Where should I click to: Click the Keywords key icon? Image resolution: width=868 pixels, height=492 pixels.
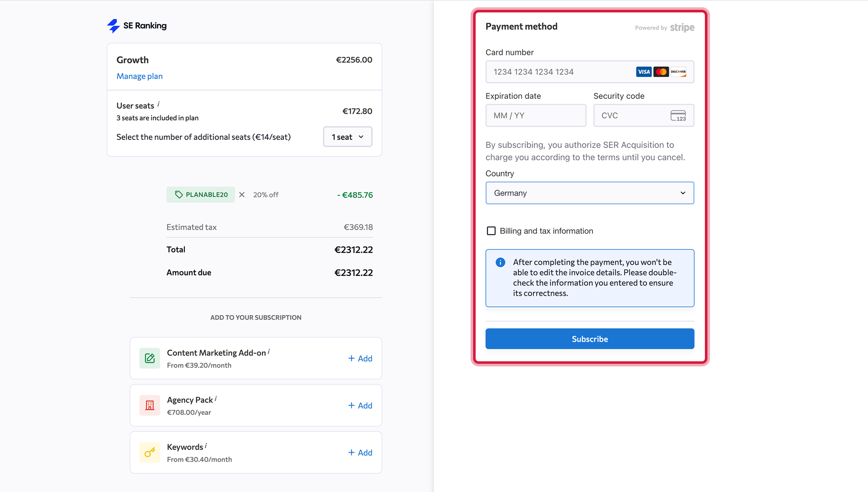tap(150, 452)
